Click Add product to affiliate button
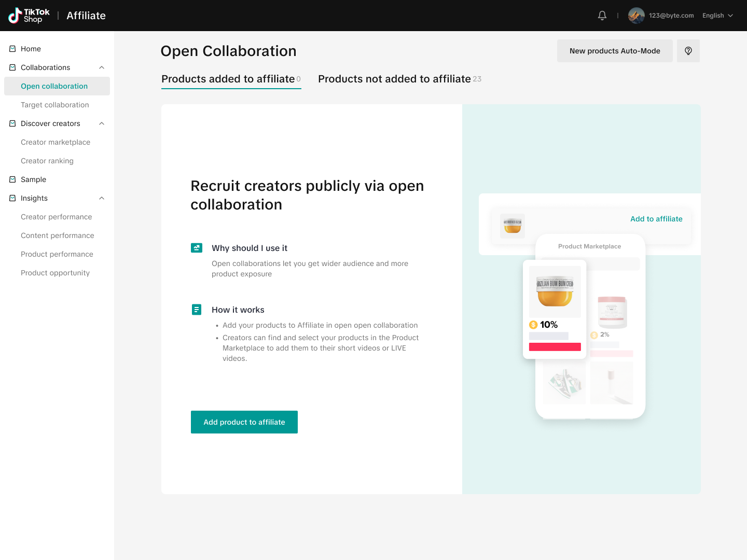The image size is (747, 560). coord(244,422)
